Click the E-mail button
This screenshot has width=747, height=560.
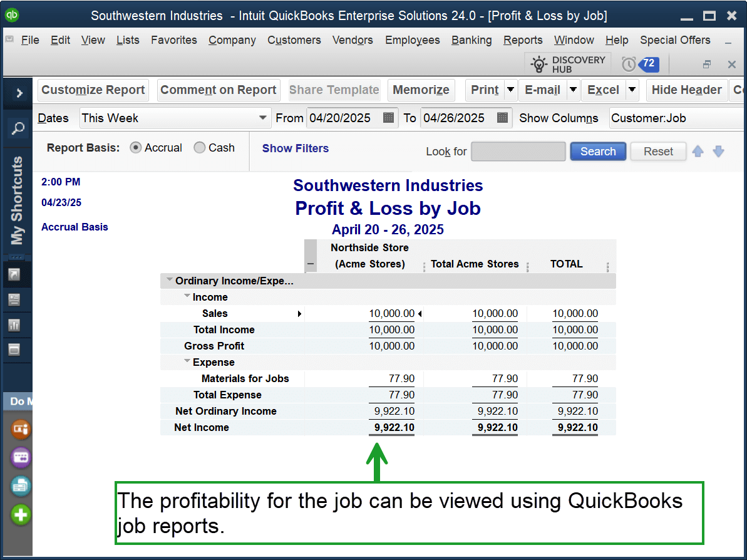542,90
